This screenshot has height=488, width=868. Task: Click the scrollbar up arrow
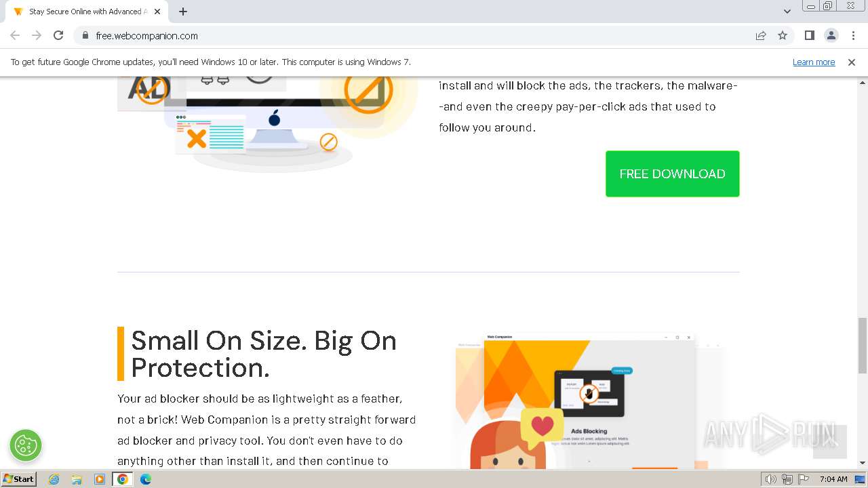point(863,82)
